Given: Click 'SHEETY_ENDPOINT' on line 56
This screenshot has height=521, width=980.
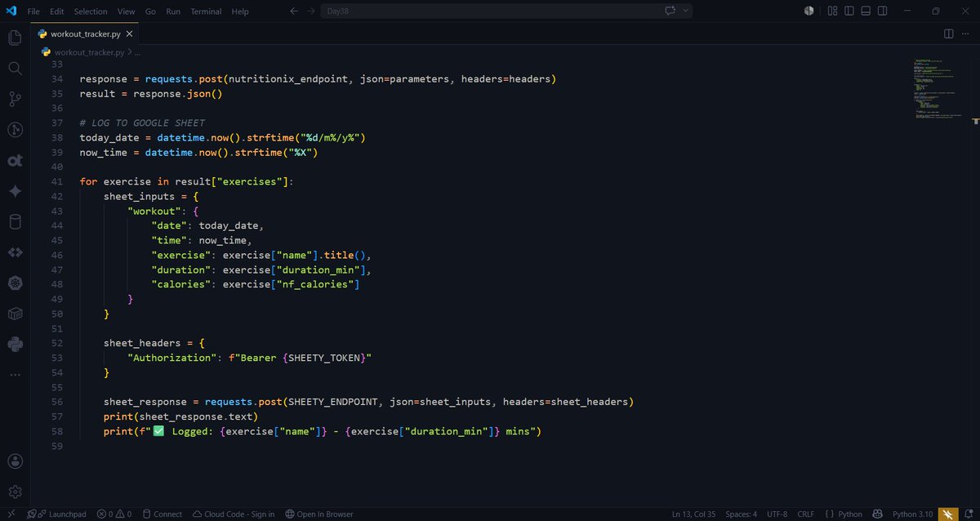Looking at the screenshot, I should coord(333,402).
